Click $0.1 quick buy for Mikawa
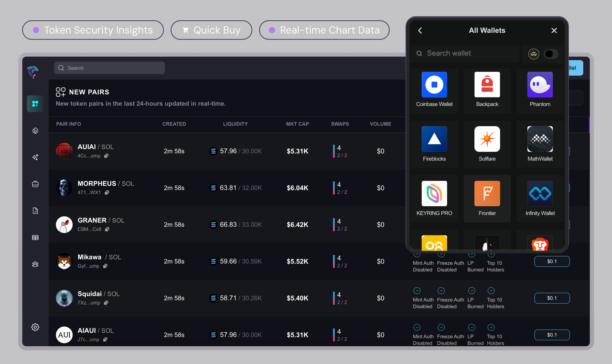This screenshot has height=364, width=612. [x=552, y=261]
